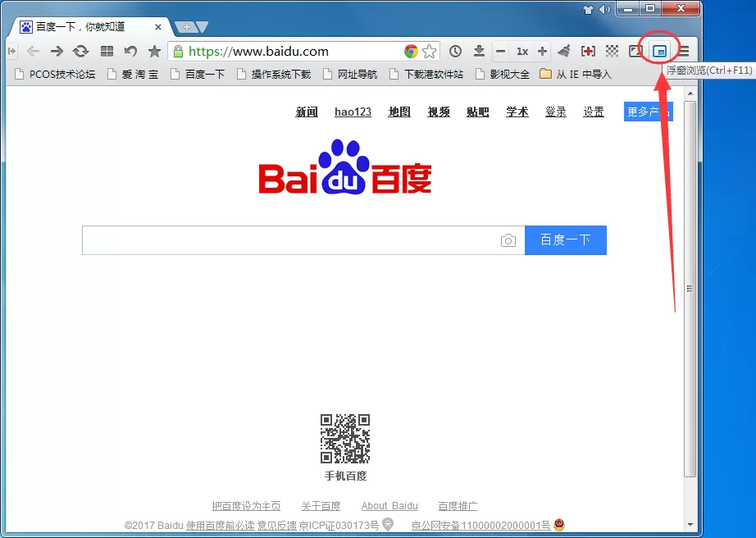Open the hamburger main menu

(x=683, y=51)
